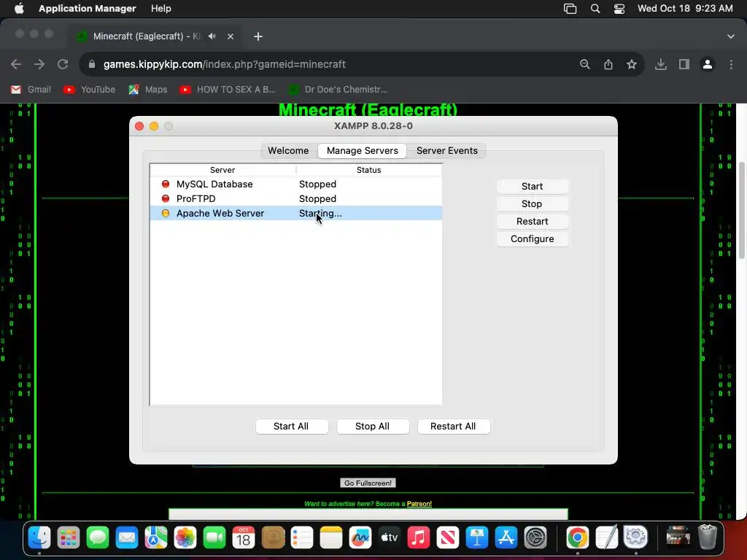Open App Store in the Dock
The width and height of the screenshot is (747, 560).
506,537
